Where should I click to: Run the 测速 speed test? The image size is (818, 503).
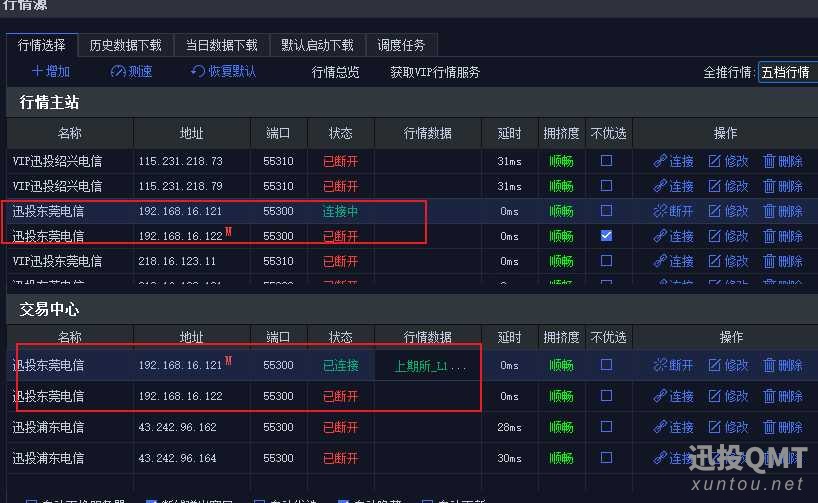pos(131,71)
